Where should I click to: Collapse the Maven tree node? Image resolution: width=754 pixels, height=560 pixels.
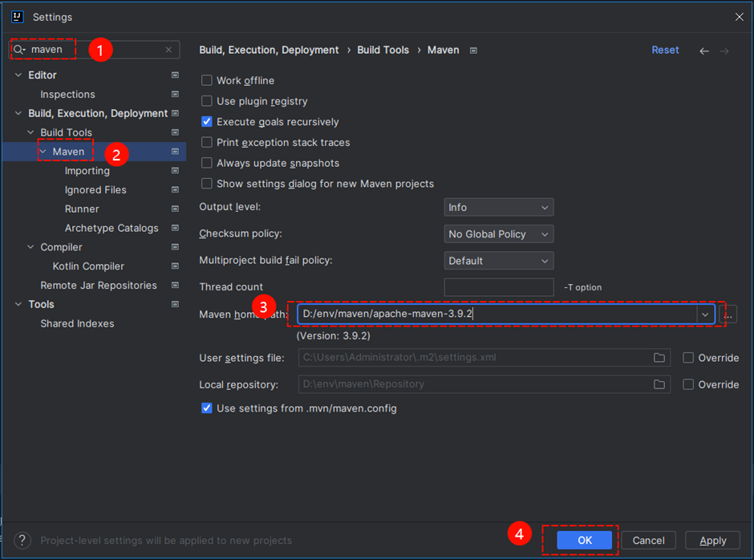[43, 152]
